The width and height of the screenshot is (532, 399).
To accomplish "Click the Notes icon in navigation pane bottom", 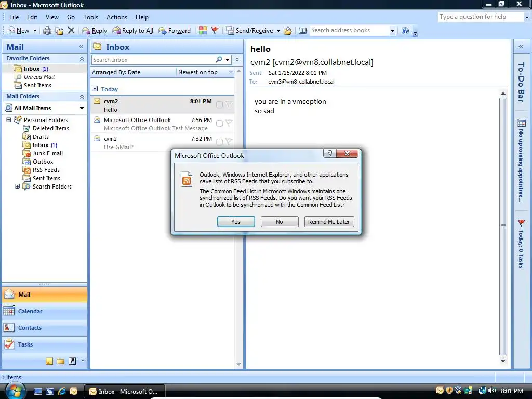I will point(49,361).
